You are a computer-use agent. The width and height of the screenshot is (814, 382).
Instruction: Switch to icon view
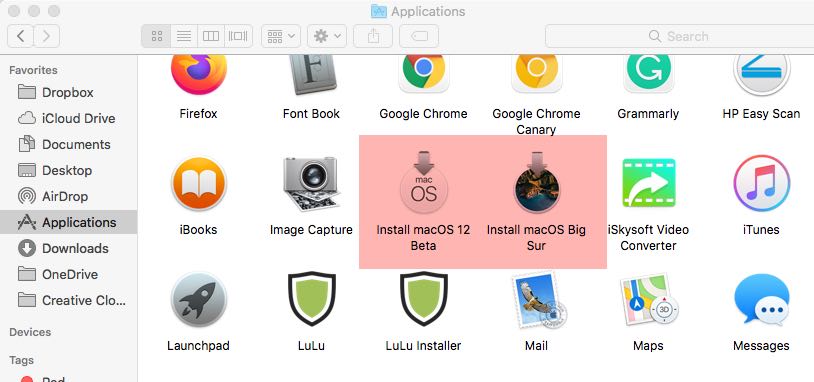click(156, 36)
